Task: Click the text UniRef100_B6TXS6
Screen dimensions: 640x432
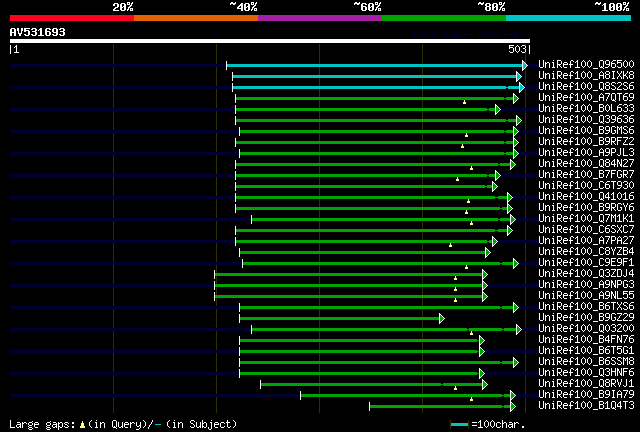Action: point(586,307)
